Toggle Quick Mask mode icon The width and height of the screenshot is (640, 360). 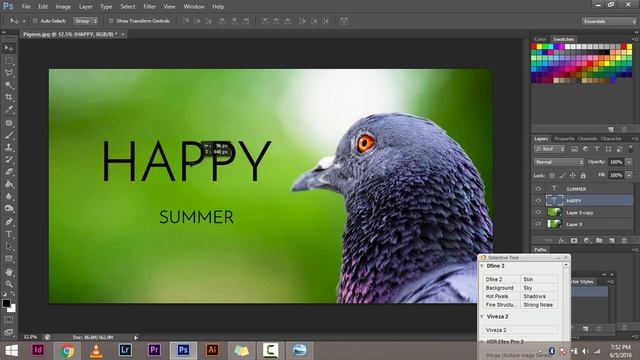(9, 320)
